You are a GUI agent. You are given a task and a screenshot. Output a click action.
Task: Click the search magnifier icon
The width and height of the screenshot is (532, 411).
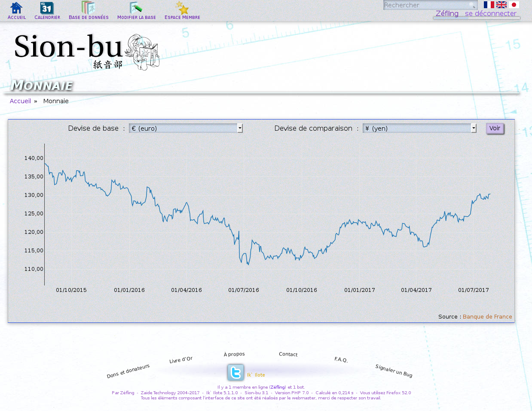(472, 5)
